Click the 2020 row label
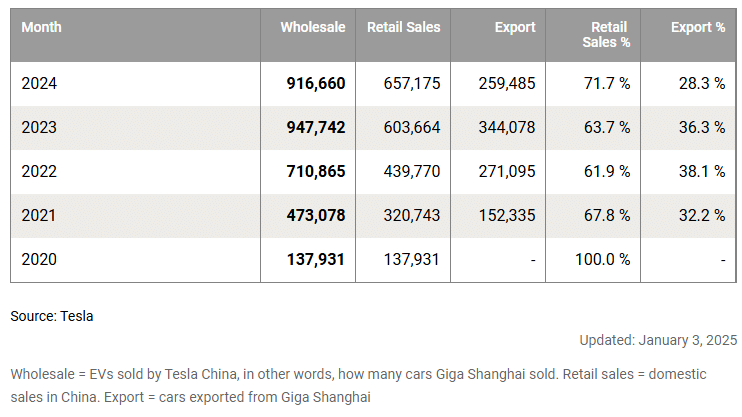742x417 pixels. coord(39,260)
